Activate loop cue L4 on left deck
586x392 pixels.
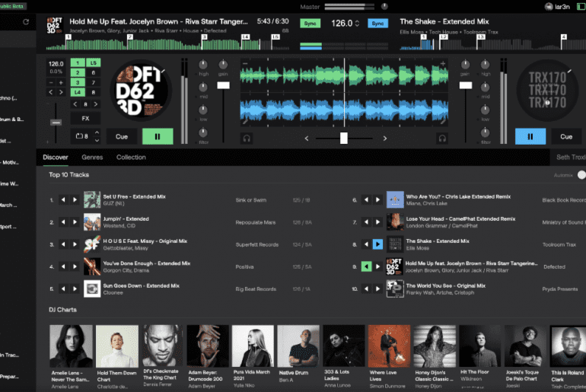(x=78, y=92)
